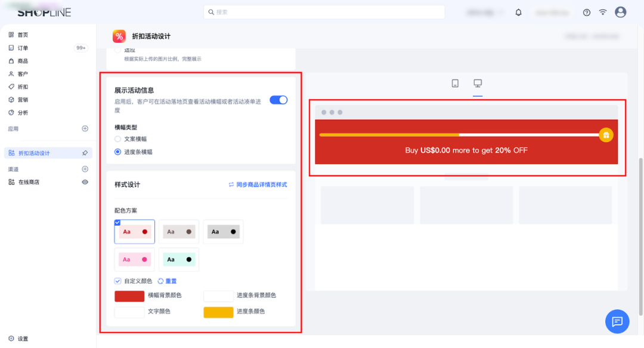
Task: Click the percent discount app icon
Action: (119, 36)
